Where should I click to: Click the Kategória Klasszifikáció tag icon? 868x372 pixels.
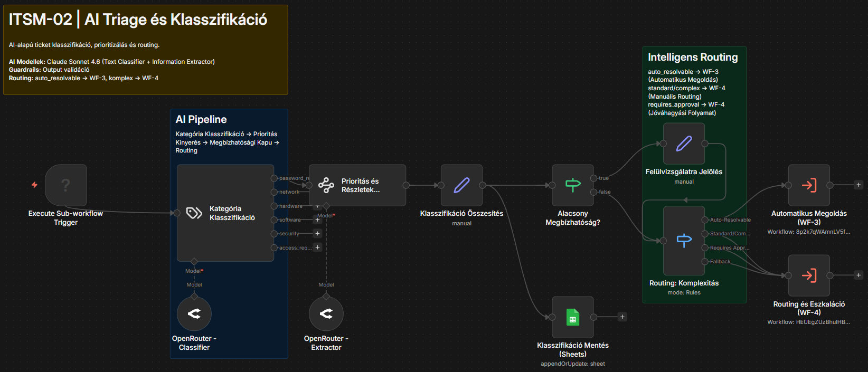(194, 213)
